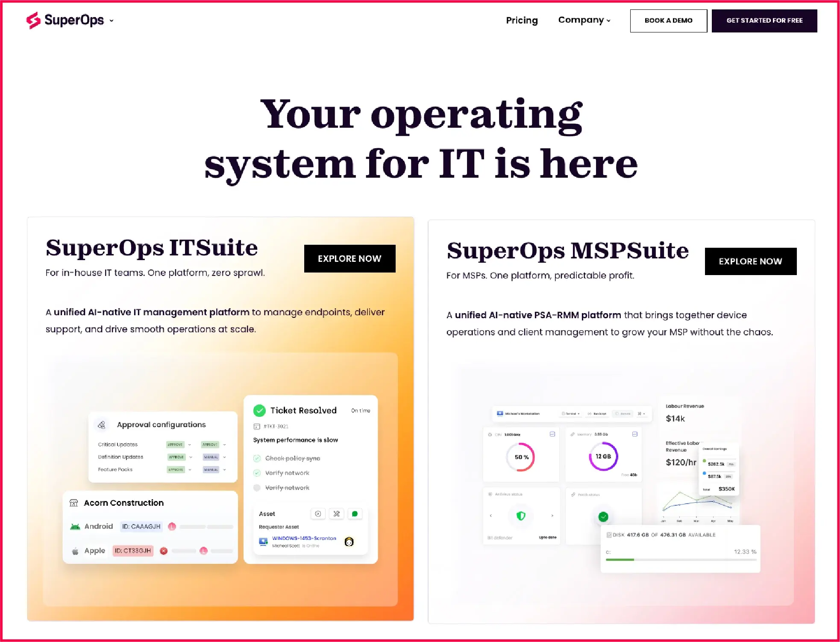Click Micheal Scott's avatar icon
Viewport: 840px width, 642px height.
point(349,542)
